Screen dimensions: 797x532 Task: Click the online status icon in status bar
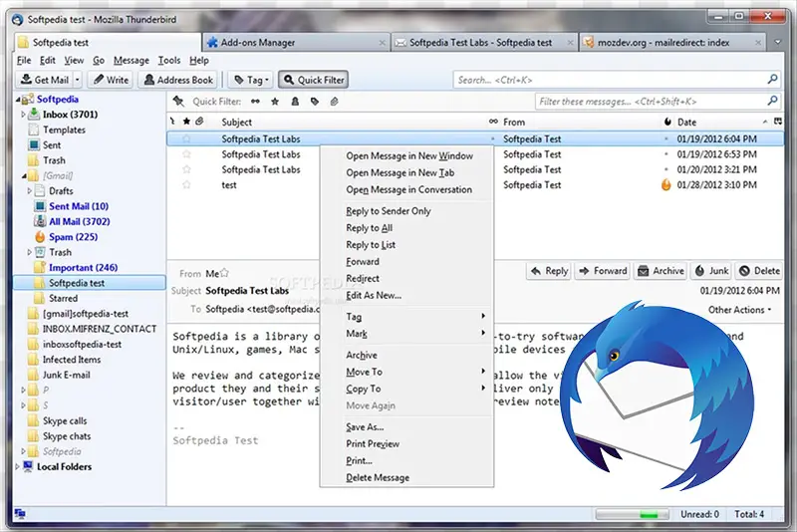pyautogui.click(x=20, y=514)
